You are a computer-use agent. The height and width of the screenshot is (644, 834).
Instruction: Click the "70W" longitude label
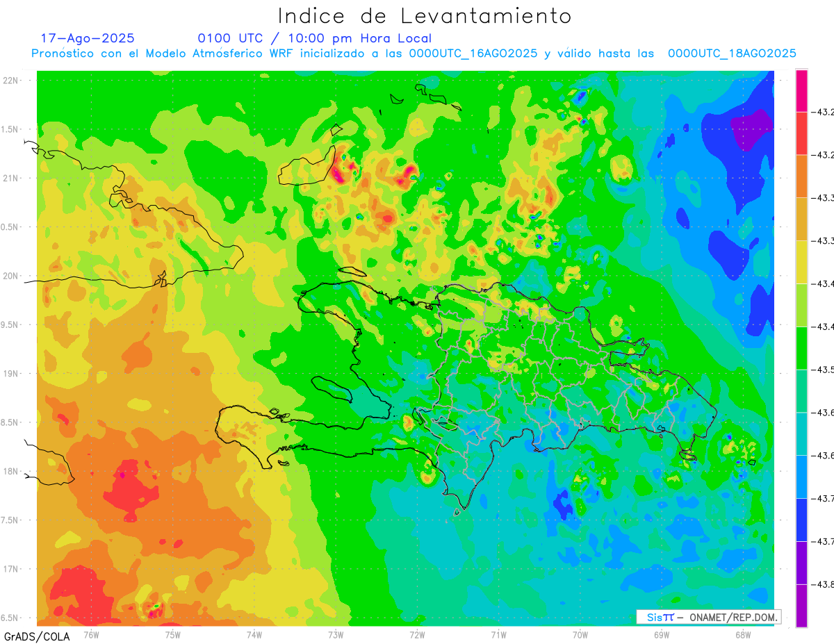[580, 634]
